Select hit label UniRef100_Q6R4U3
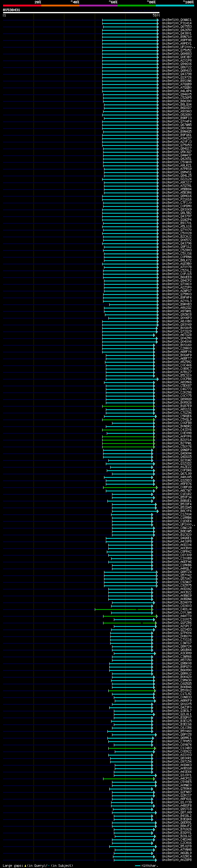The height and width of the screenshot is (868, 197). pos(177,71)
